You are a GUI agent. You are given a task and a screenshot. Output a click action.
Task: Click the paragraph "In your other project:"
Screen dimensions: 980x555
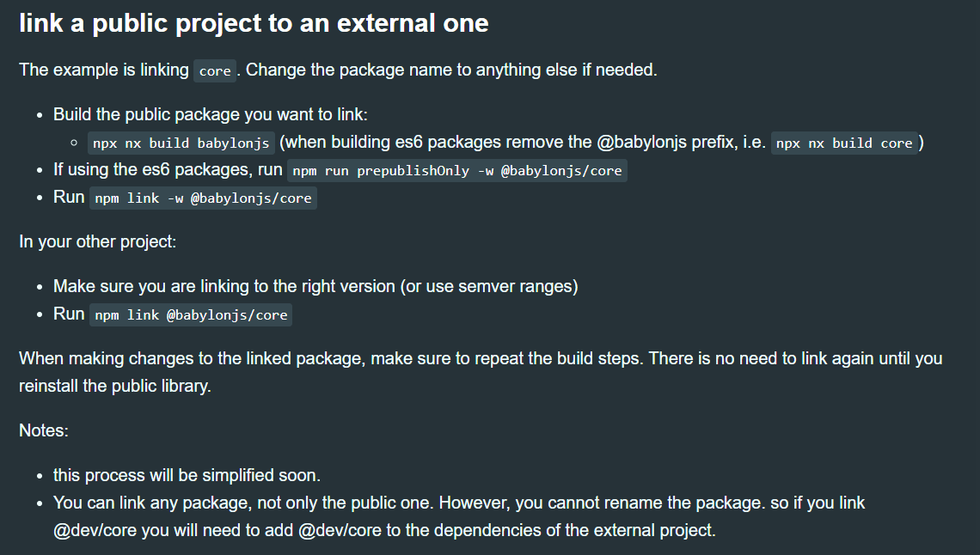(97, 241)
